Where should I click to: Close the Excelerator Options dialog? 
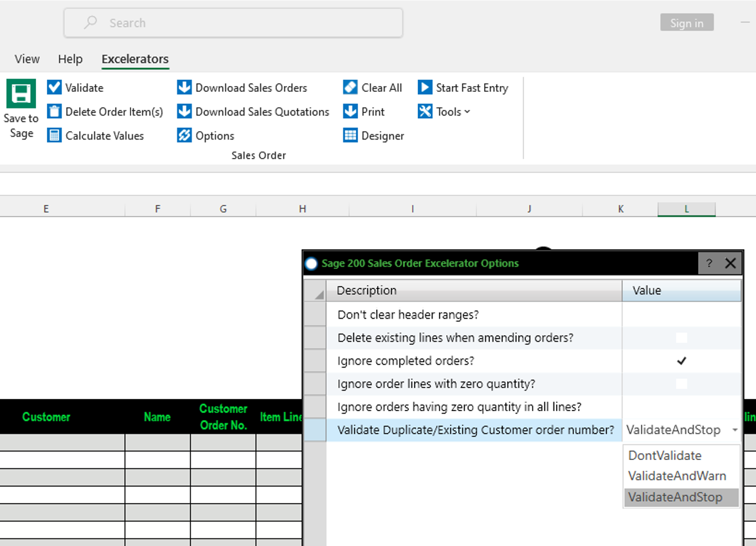click(x=730, y=263)
